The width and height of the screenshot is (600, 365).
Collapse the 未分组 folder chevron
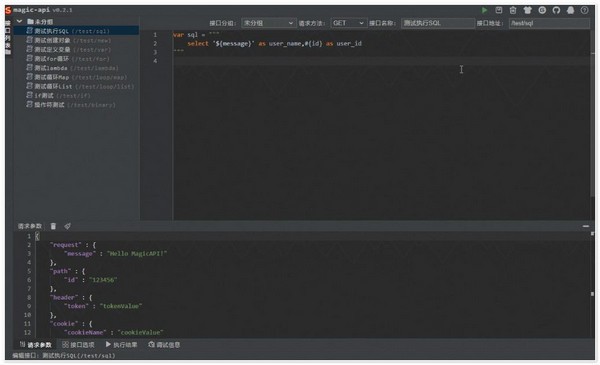point(20,21)
